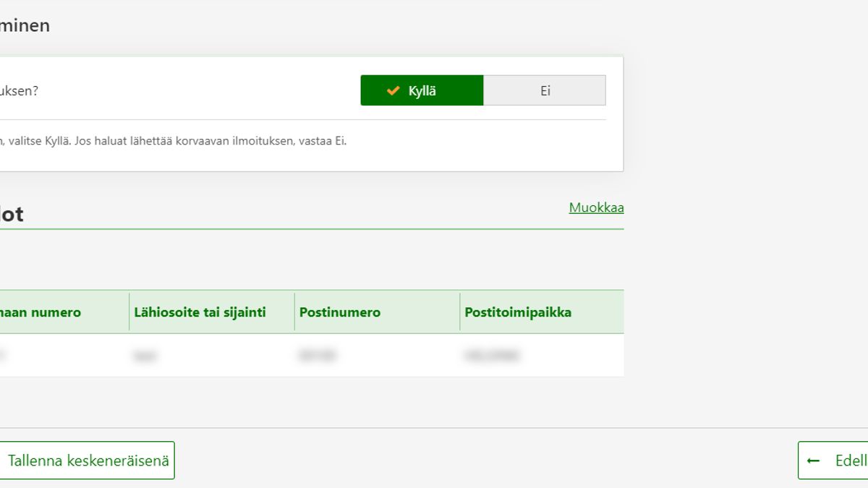Click the divider between Postinumero and Postitoimipaikka headers

(x=460, y=312)
